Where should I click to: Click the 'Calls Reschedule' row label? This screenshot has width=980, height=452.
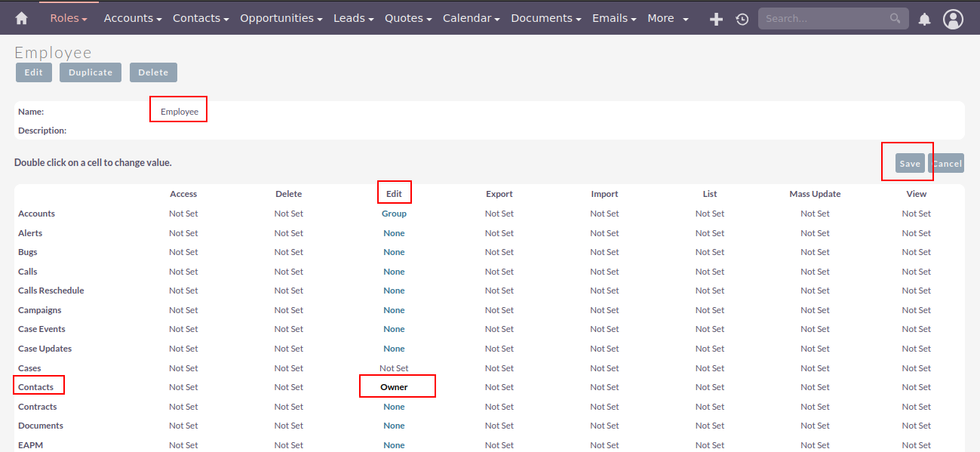coord(51,291)
